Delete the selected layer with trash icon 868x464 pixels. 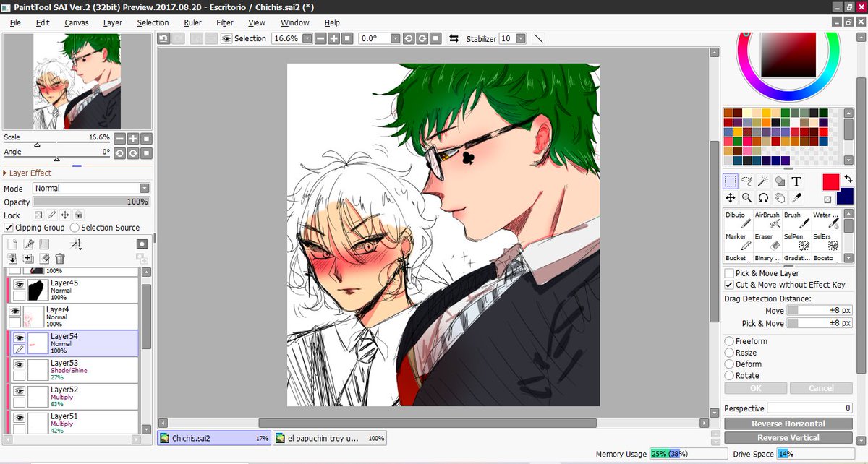[60, 258]
